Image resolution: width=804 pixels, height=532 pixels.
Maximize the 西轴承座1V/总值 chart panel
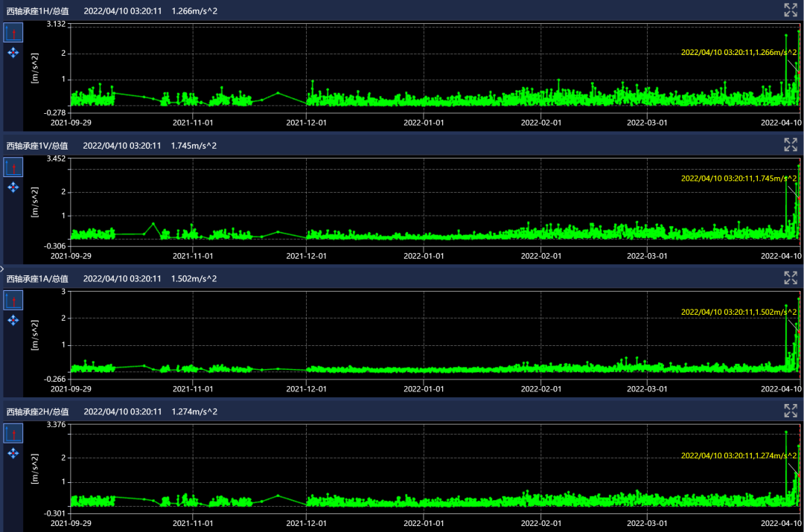(791, 144)
